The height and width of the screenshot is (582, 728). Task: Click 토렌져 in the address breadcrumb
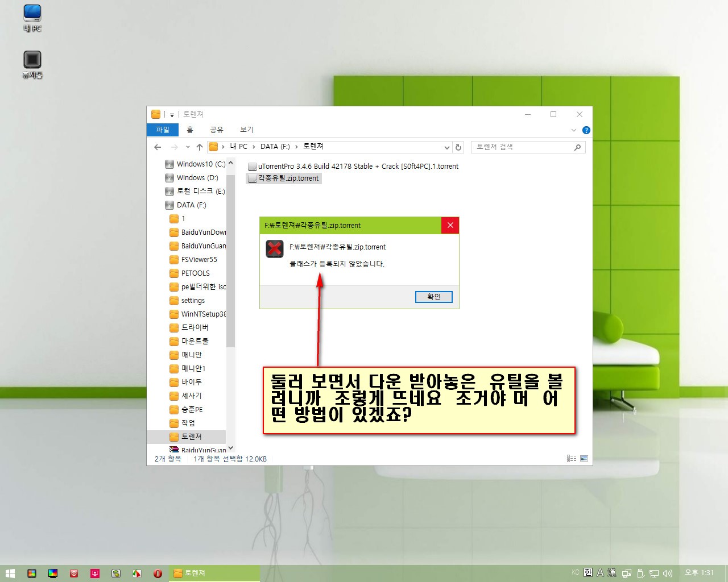coord(313,147)
